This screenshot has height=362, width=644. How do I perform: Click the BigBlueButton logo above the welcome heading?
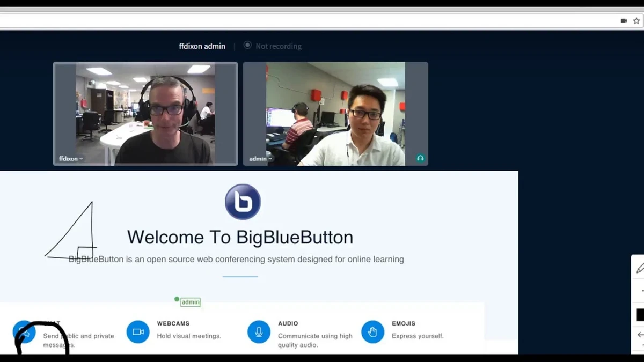[x=243, y=202]
